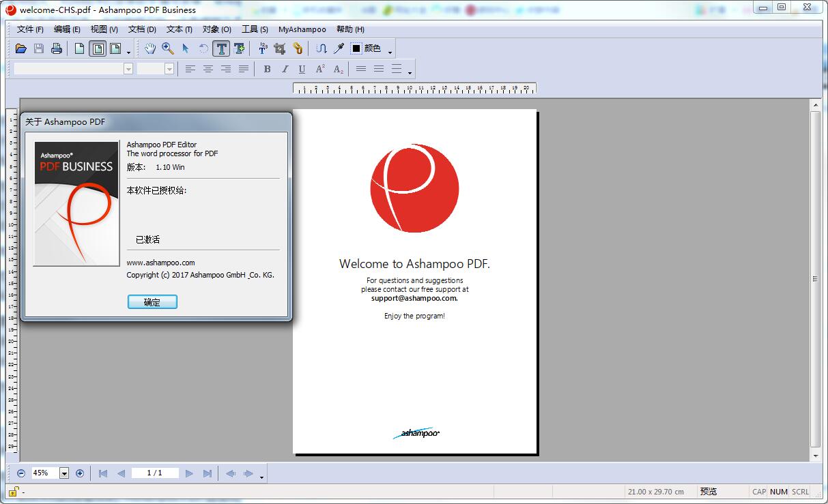The width and height of the screenshot is (828, 504).
Task: Click the zoom in plus button
Action: pyautogui.click(x=80, y=473)
